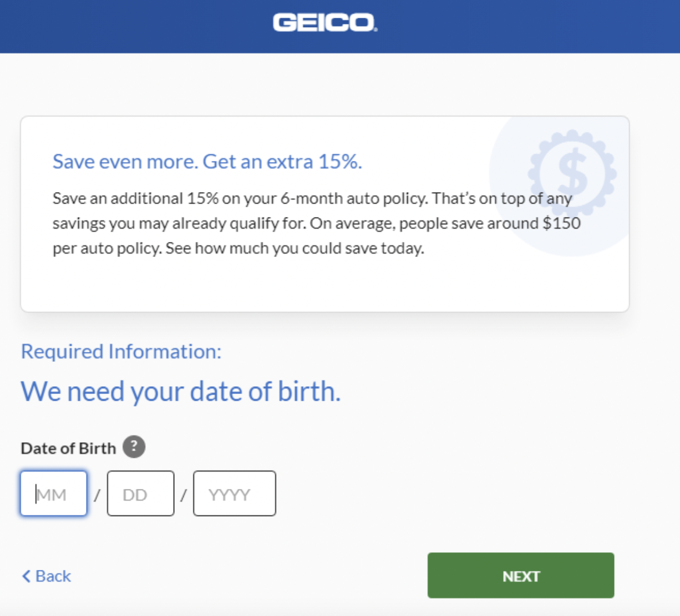
Task: Click the dollar-sign gear badge icon
Action: click(x=572, y=173)
